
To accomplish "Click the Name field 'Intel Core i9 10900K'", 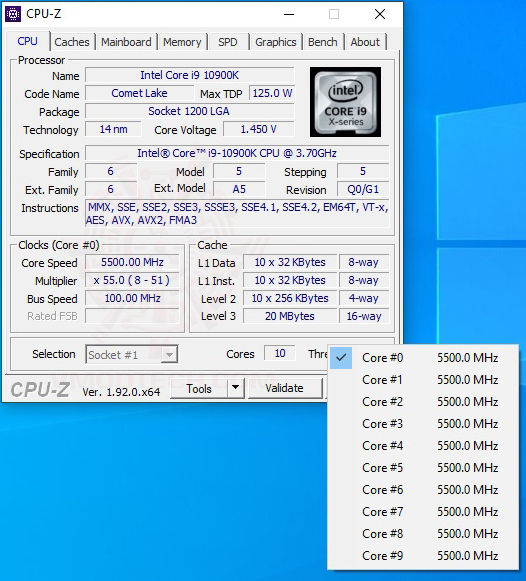I will click(190, 75).
